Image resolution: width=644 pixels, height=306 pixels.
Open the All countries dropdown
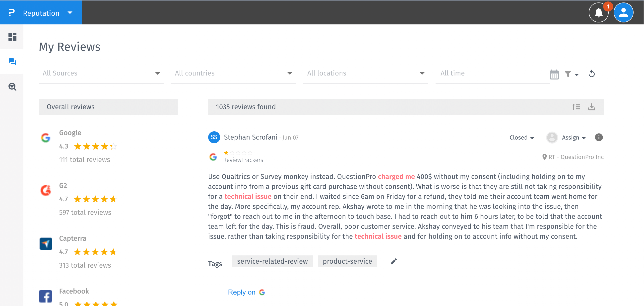(233, 73)
